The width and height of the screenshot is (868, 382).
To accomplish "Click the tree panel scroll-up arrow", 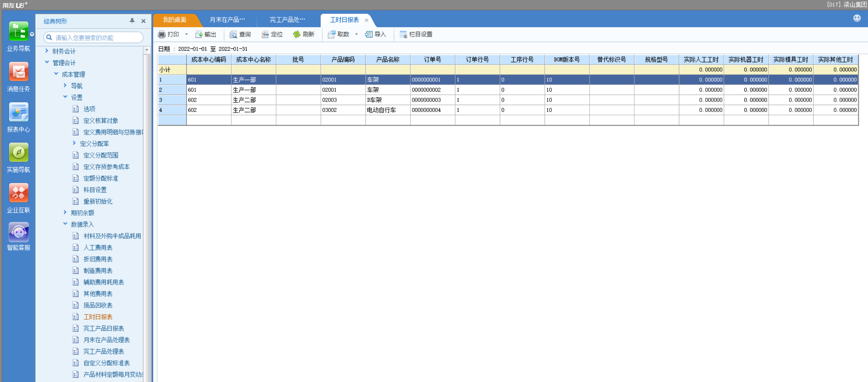I will pos(147,50).
